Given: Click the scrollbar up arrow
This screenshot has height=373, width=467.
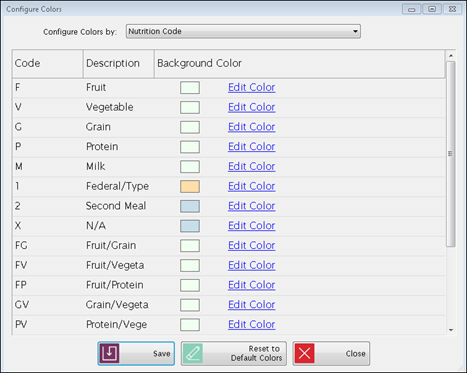Looking at the screenshot, I should pos(451,55).
